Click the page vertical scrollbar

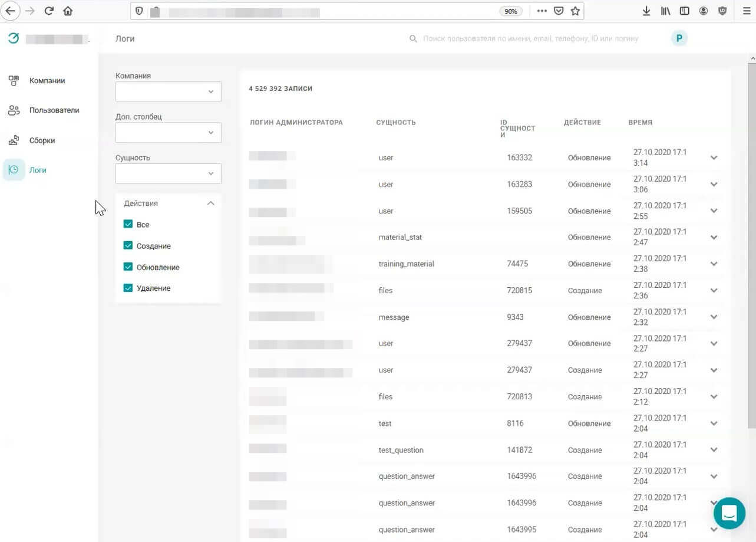tap(751, 236)
